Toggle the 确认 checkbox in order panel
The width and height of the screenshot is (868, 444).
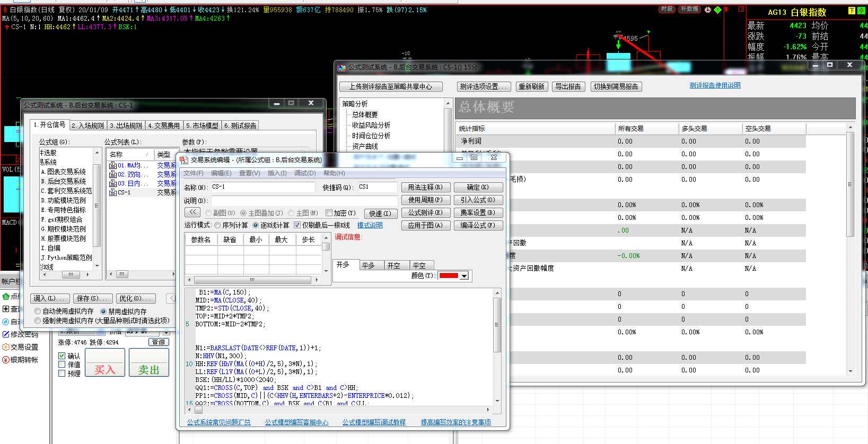[62, 356]
